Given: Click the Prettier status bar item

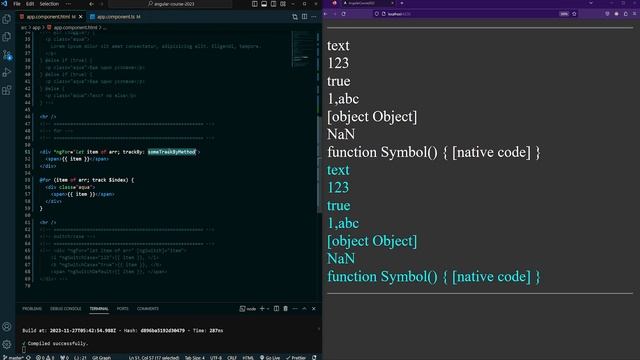Looking at the screenshot, I should pyautogui.click(x=296, y=358).
